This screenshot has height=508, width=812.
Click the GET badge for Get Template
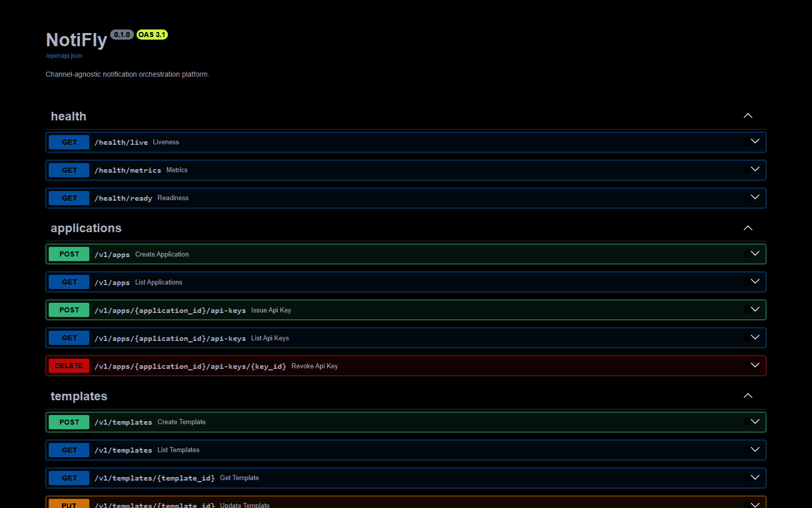pos(69,478)
